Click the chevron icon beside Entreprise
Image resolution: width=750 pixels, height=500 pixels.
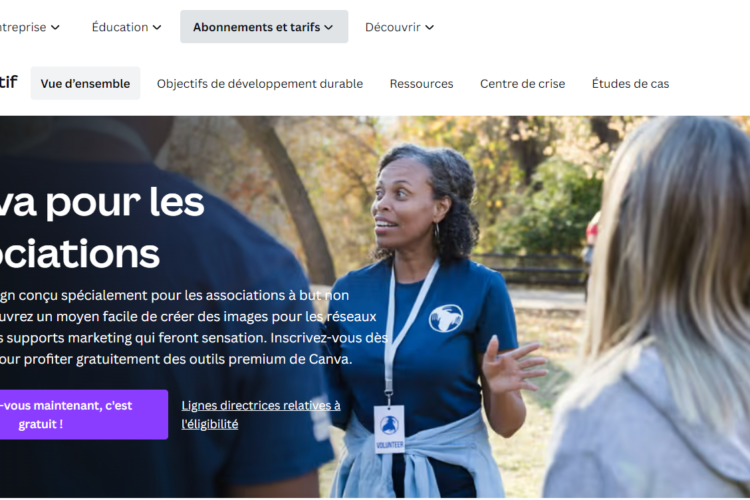55,27
